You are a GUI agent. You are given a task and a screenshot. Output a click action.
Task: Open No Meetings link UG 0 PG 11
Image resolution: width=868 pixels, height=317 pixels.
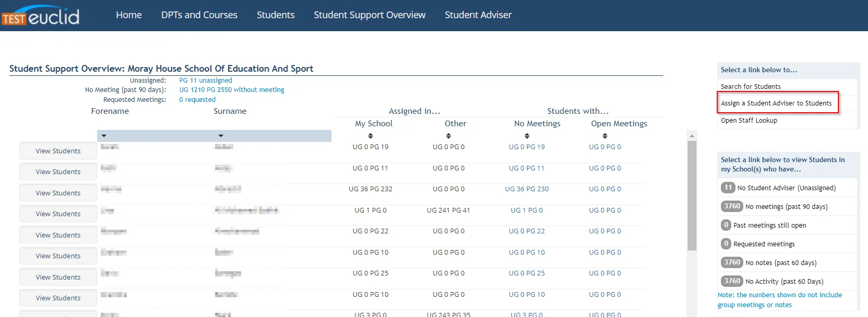click(x=527, y=168)
